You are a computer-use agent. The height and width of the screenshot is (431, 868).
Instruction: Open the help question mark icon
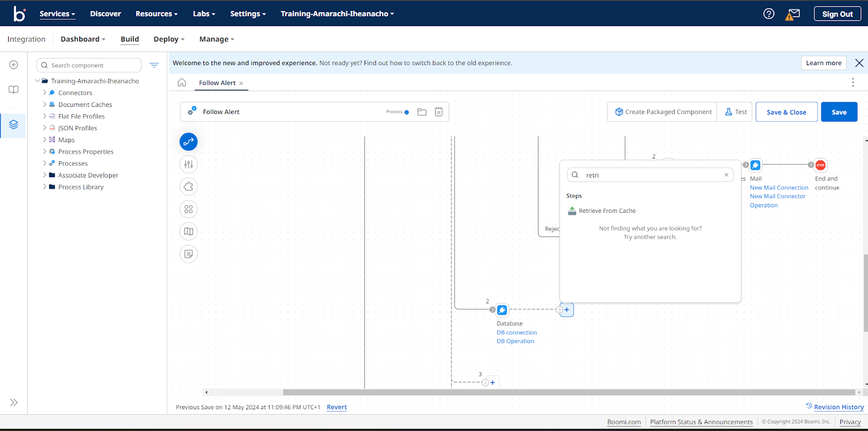(769, 14)
